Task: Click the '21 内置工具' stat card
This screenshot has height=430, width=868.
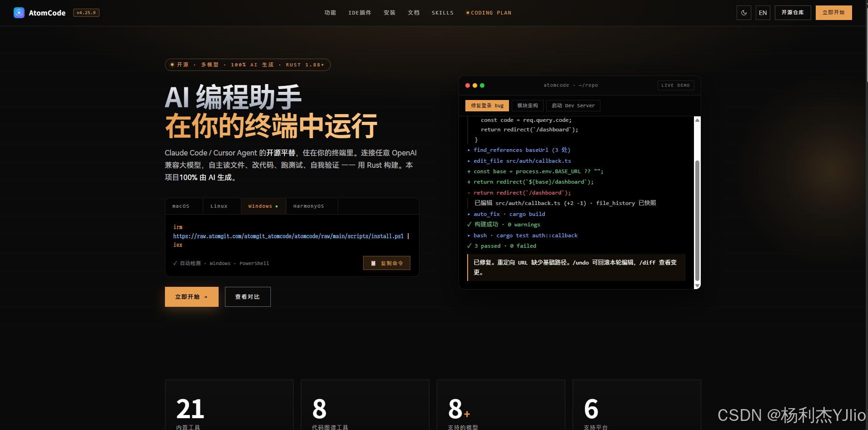Action: coord(229,405)
